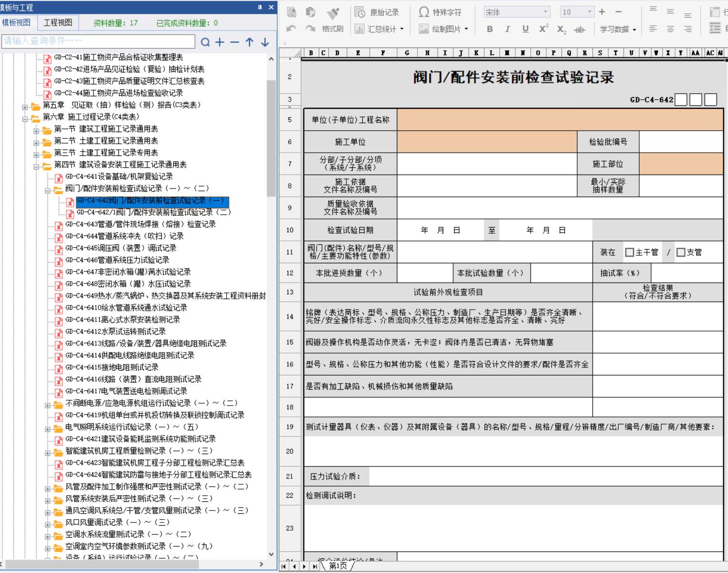This screenshot has height=573, width=728.
Task: Select the 第1页 sheet tab
Action: [338, 566]
